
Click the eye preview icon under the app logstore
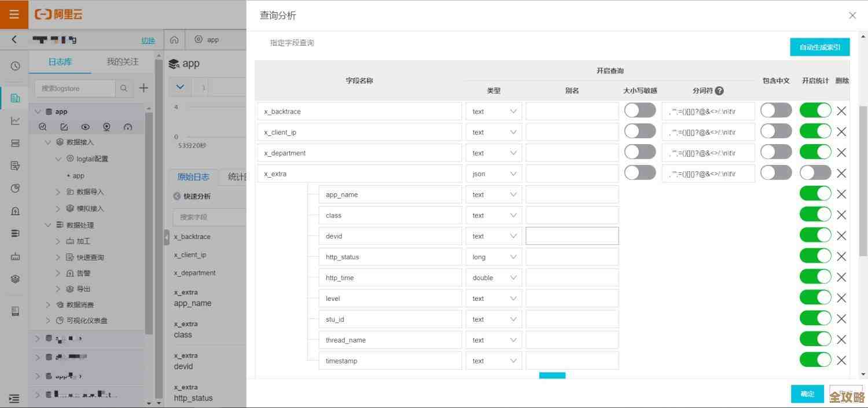click(86, 127)
